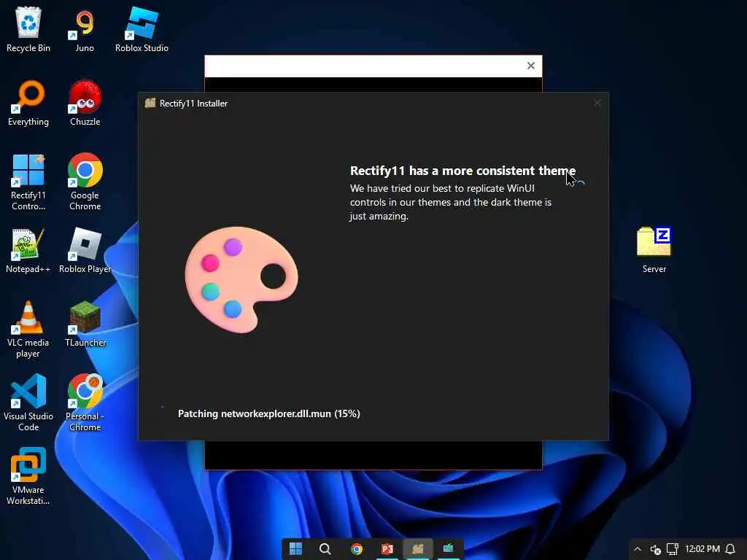Click the color palette illustration
The image size is (747, 560).
pyautogui.click(x=241, y=279)
